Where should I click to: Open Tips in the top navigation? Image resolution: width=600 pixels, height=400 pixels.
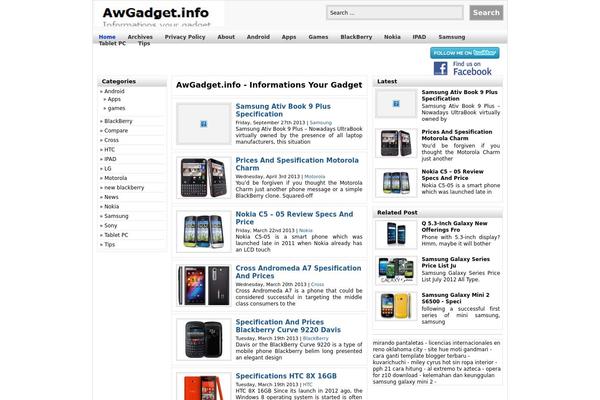pos(144,43)
